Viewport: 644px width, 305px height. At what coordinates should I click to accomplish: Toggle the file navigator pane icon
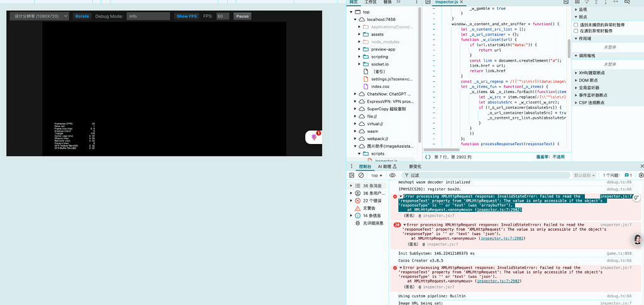(x=428, y=2)
